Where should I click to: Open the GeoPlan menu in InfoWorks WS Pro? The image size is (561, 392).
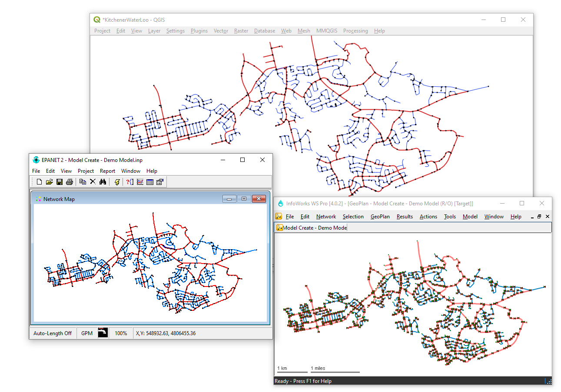(x=380, y=217)
